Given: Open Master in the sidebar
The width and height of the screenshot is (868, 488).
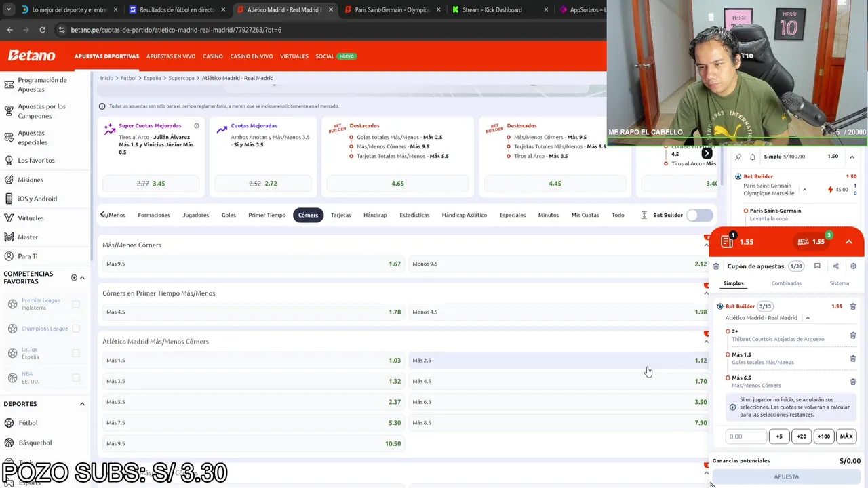Looking at the screenshot, I should 28,237.
